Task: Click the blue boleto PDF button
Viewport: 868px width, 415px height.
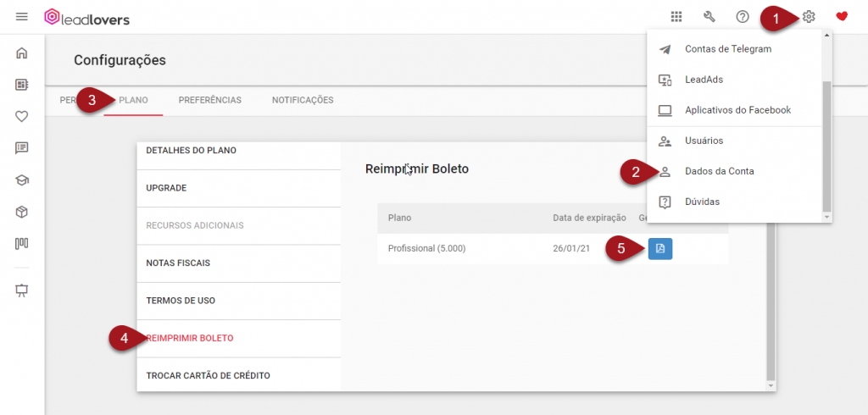Action: (x=660, y=248)
